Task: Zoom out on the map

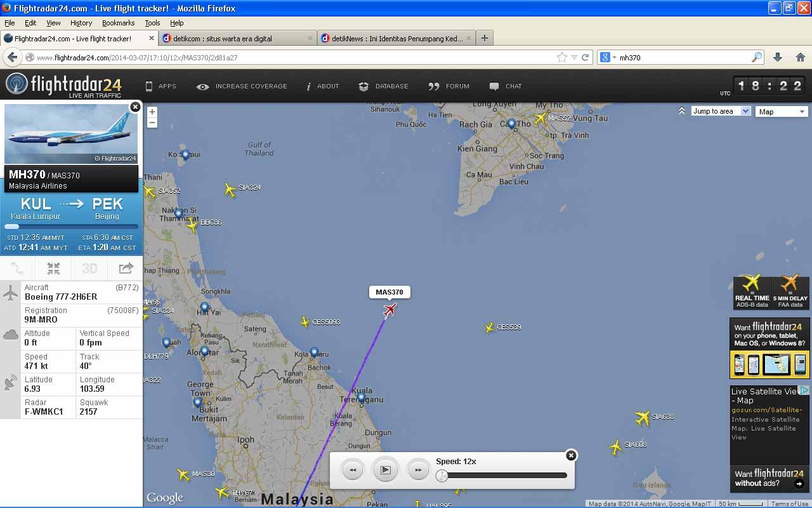Action: 152,123
